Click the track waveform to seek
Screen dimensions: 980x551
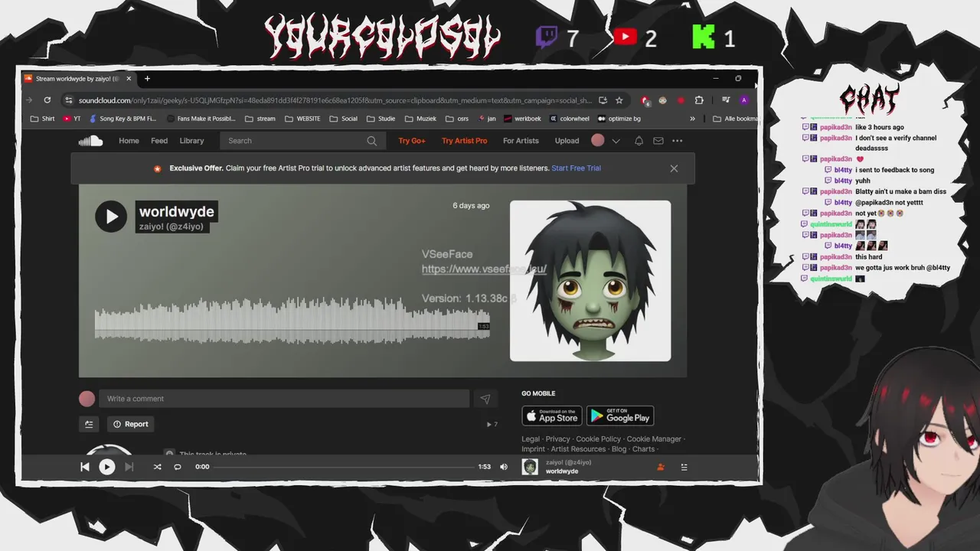(x=292, y=321)
